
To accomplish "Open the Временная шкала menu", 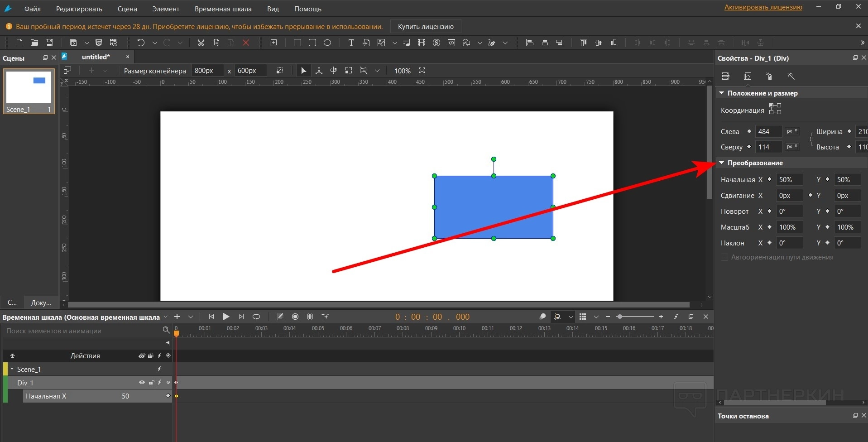I will [x=223, y=9].
